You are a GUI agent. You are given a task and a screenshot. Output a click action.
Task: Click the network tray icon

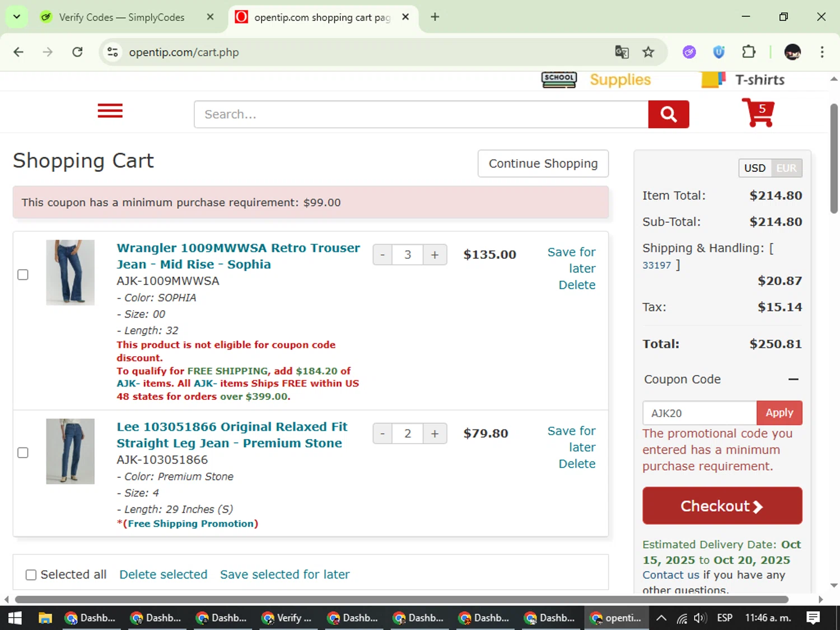pyautogui.click(x=682, y=618)
